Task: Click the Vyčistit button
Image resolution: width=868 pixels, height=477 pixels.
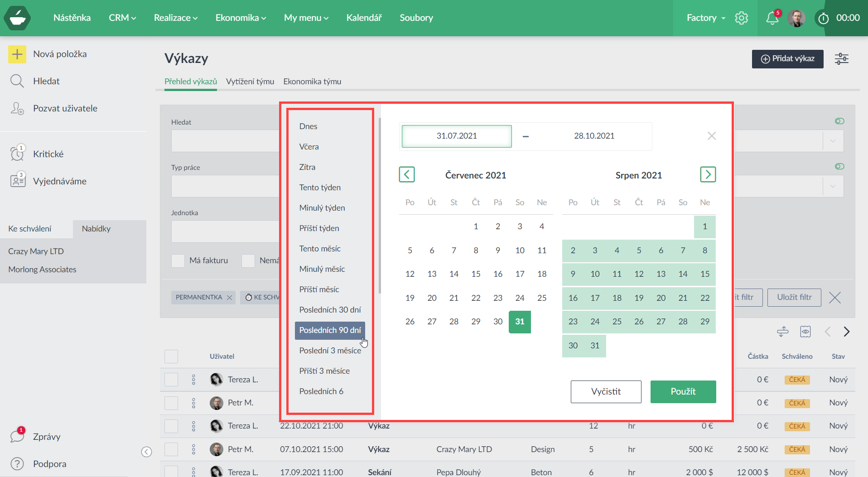Action: (606, 392)
